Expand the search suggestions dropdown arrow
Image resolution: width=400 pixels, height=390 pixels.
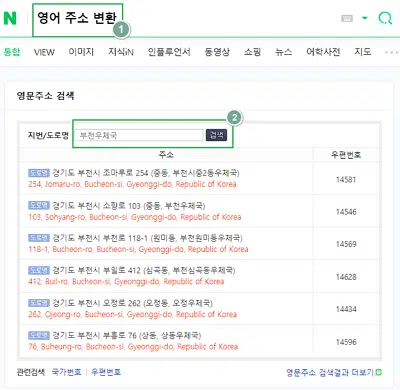pyautogui.click(x=365, y=18)
